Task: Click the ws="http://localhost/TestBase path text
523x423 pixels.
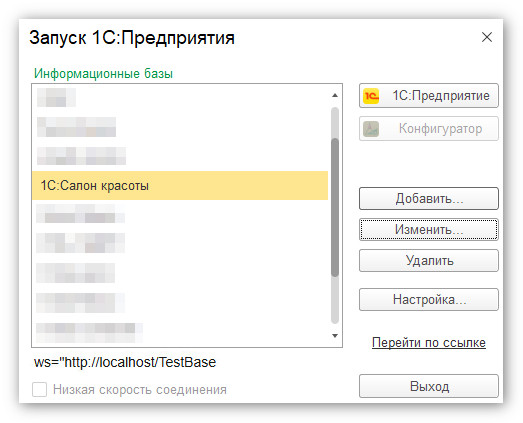Action: pyautogui.click(x=125, y=362)
